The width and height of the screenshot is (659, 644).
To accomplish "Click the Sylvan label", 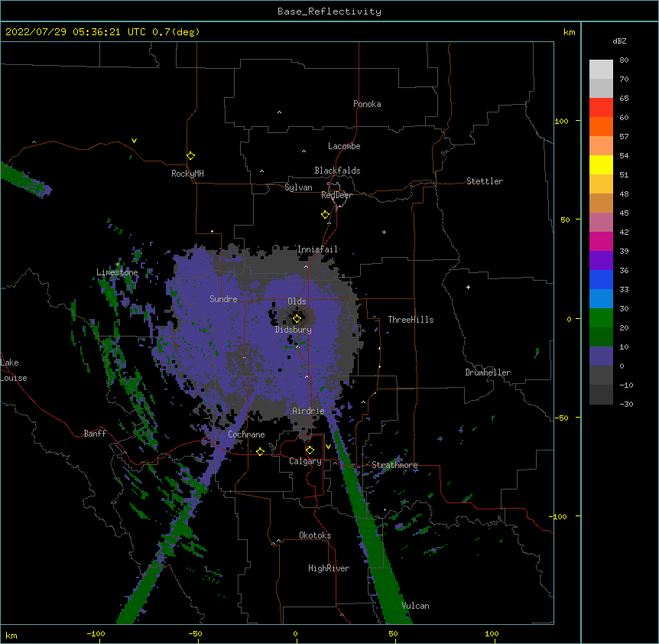I will 298,187.
